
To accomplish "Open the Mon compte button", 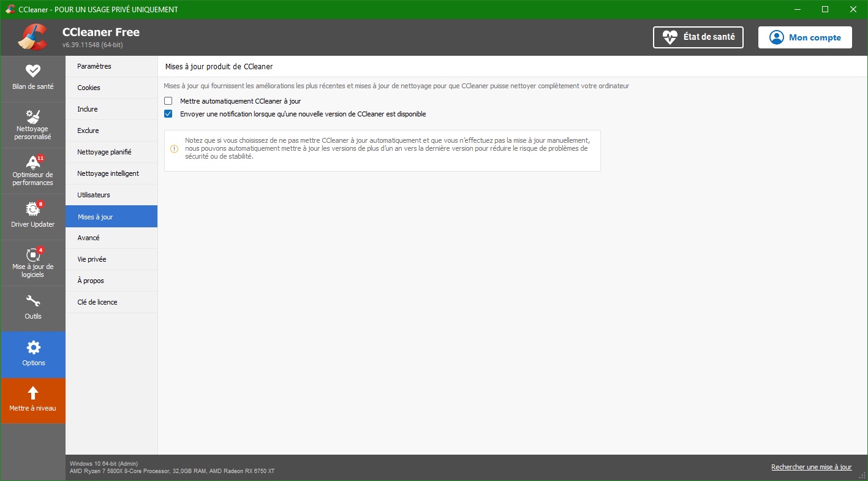I will click(x=804, y=37).
